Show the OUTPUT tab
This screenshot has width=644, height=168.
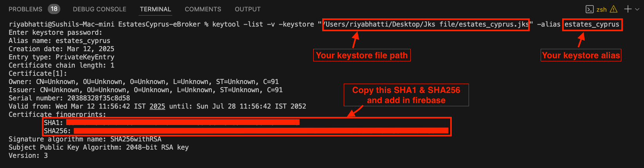pyautogui.click(x=247, y=9)
